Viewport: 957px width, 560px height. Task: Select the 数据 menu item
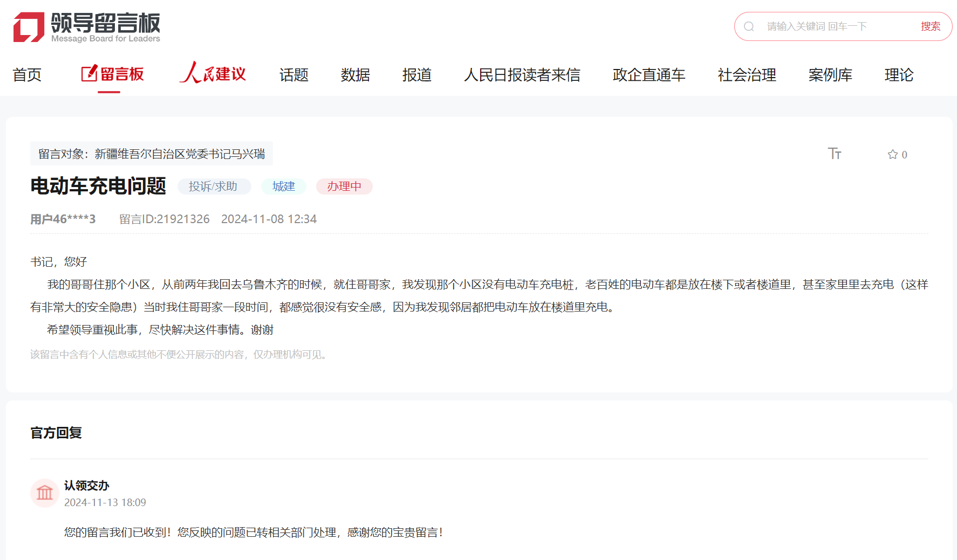click(x=355, y=75)
